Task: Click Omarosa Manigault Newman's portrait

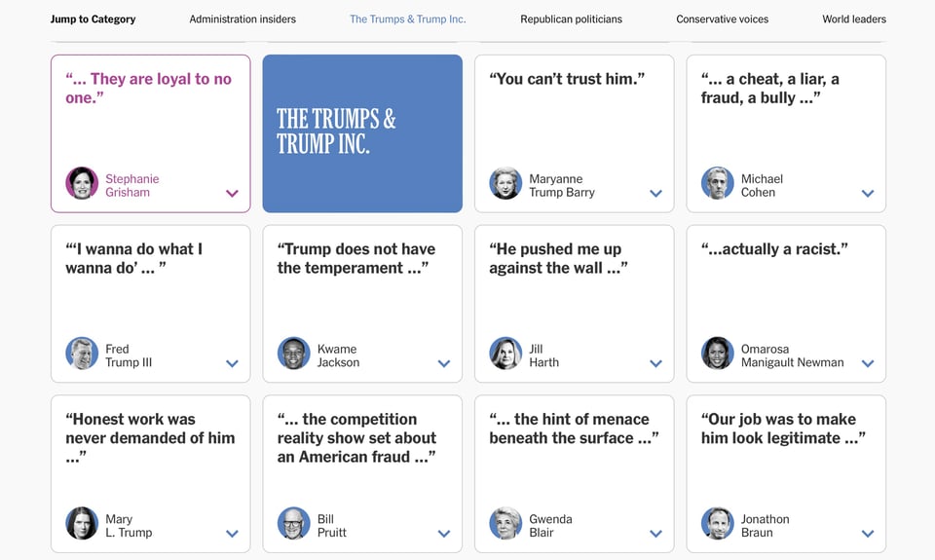Action: pos(718,354)
